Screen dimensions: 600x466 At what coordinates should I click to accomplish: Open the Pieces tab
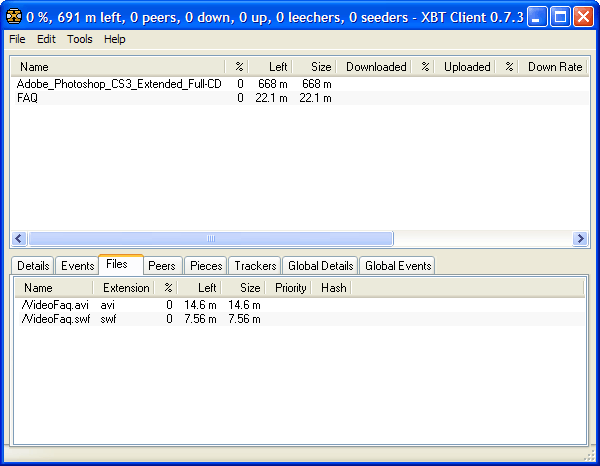tap(206, 266)
